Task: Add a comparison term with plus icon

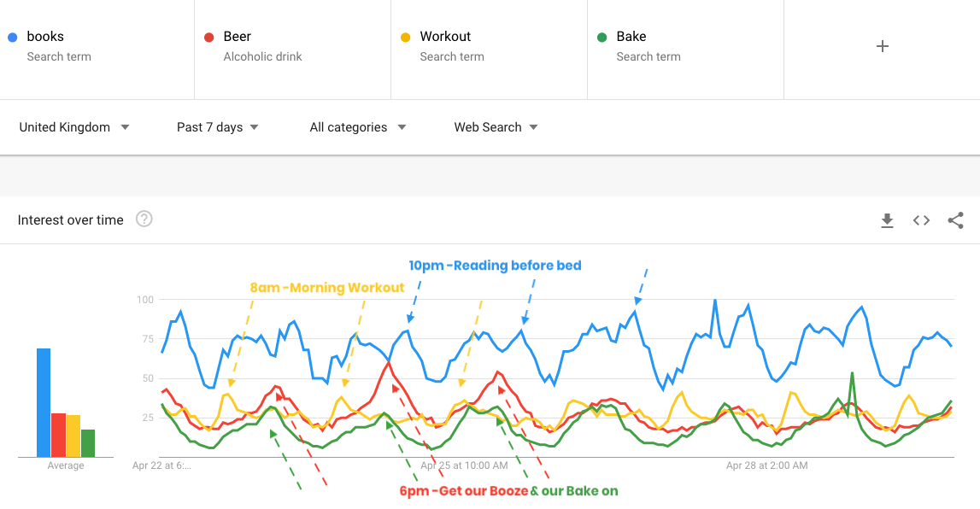Action: [883, 46]
